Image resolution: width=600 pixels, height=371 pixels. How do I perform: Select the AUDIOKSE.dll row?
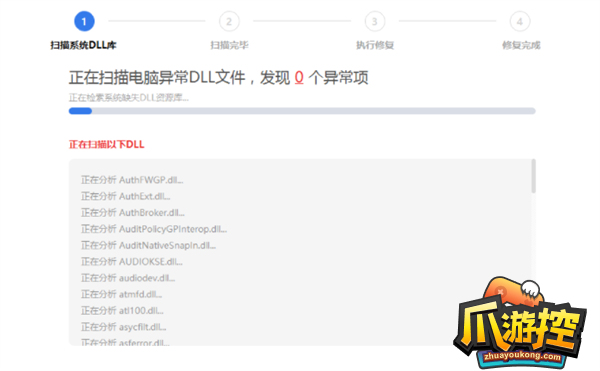132,262
